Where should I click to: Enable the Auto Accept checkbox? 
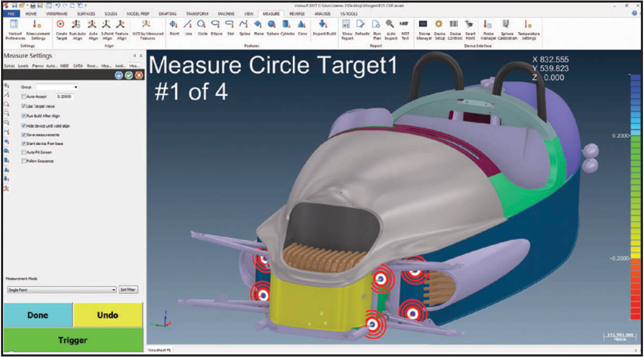[23, 96]
